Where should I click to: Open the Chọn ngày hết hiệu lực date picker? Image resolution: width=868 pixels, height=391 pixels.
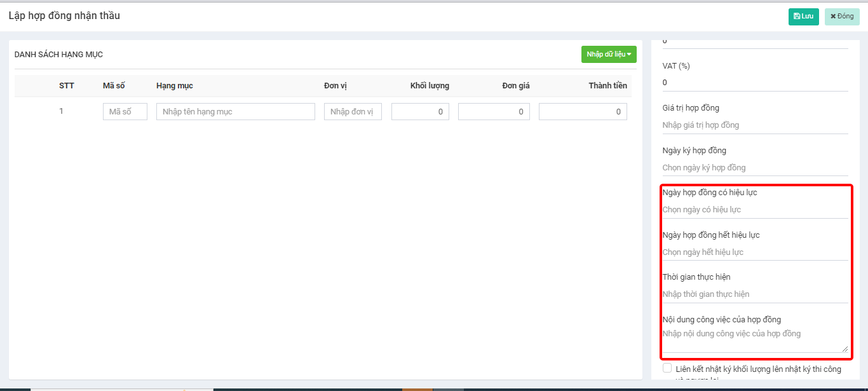pos(754,252)
